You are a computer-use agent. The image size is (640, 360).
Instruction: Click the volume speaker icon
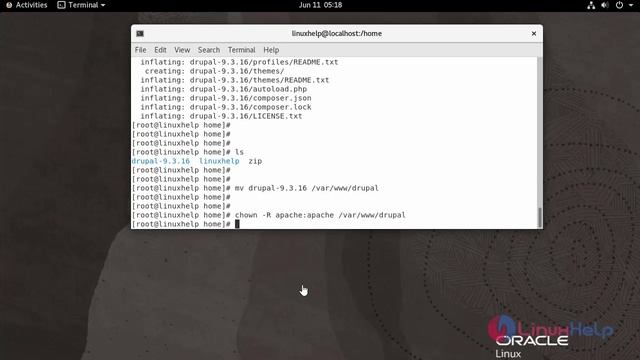coord(604,5)
